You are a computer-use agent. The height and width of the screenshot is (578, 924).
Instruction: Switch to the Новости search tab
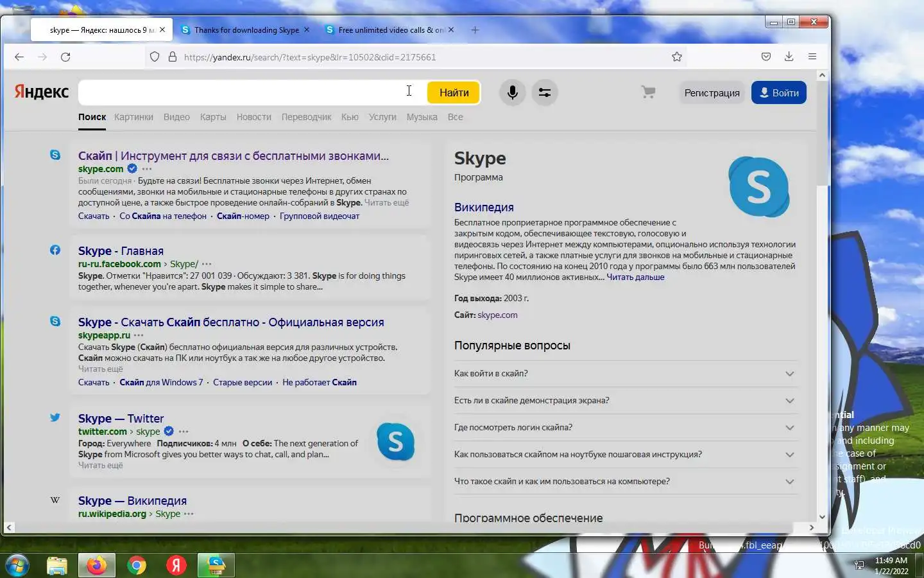click(254, 117)
